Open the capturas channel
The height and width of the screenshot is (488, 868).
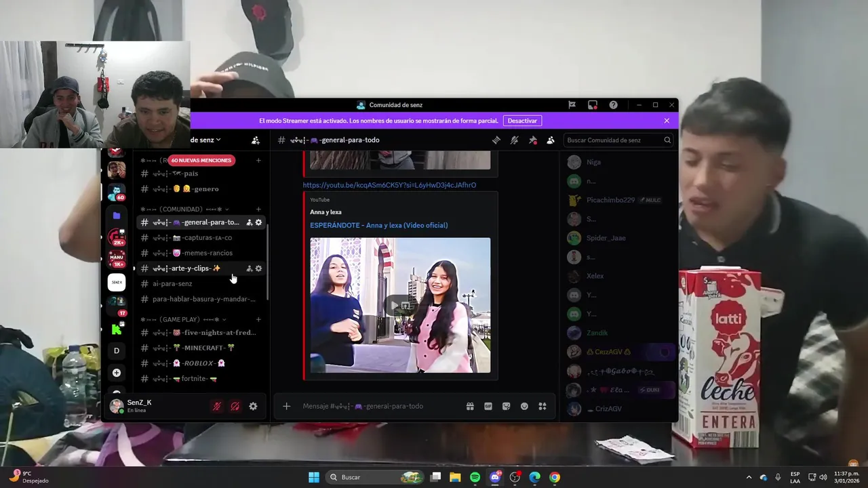tap(201, 238)
